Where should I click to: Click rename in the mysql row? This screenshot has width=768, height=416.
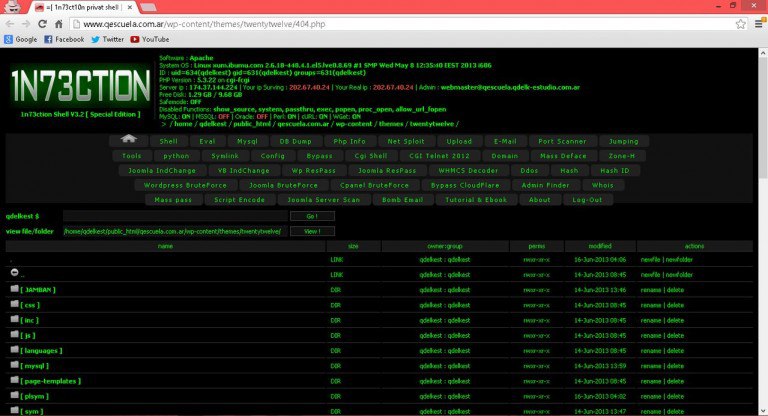tap(651, 366)
